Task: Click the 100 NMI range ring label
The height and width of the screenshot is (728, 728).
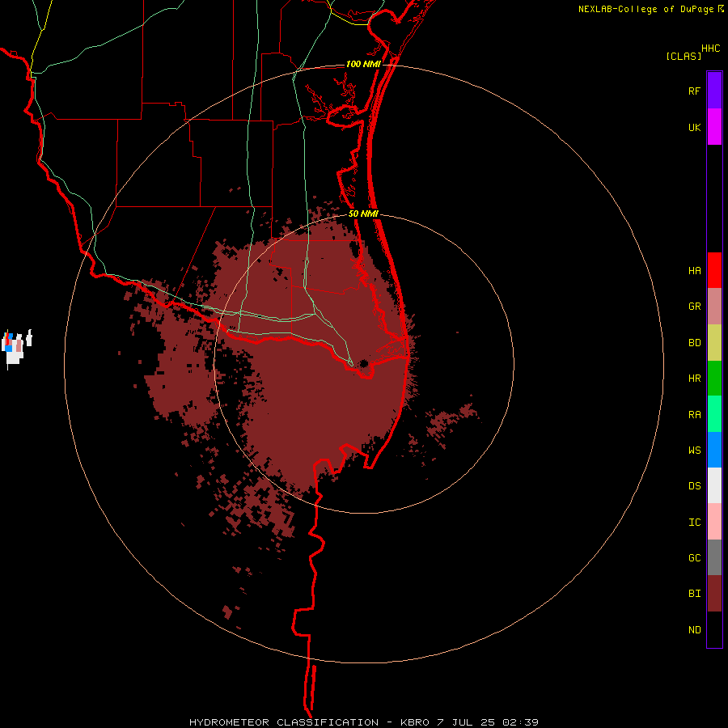Action: point(363,64)
